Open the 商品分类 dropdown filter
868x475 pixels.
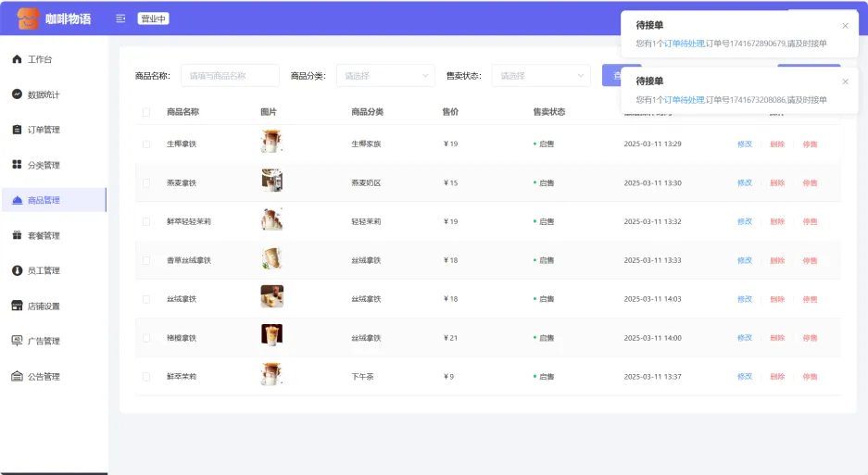(x=385, y=76)
